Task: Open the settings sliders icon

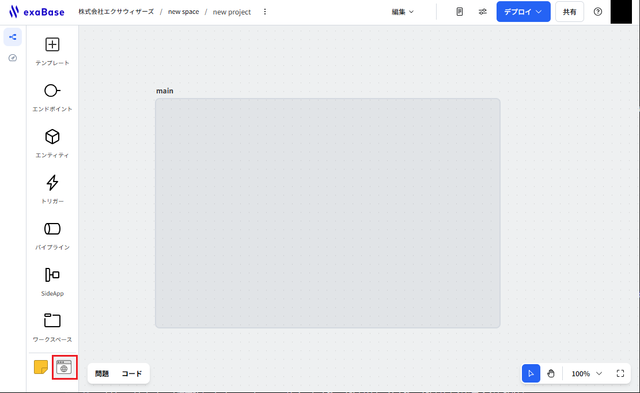Action: click(x=483, y=12)
